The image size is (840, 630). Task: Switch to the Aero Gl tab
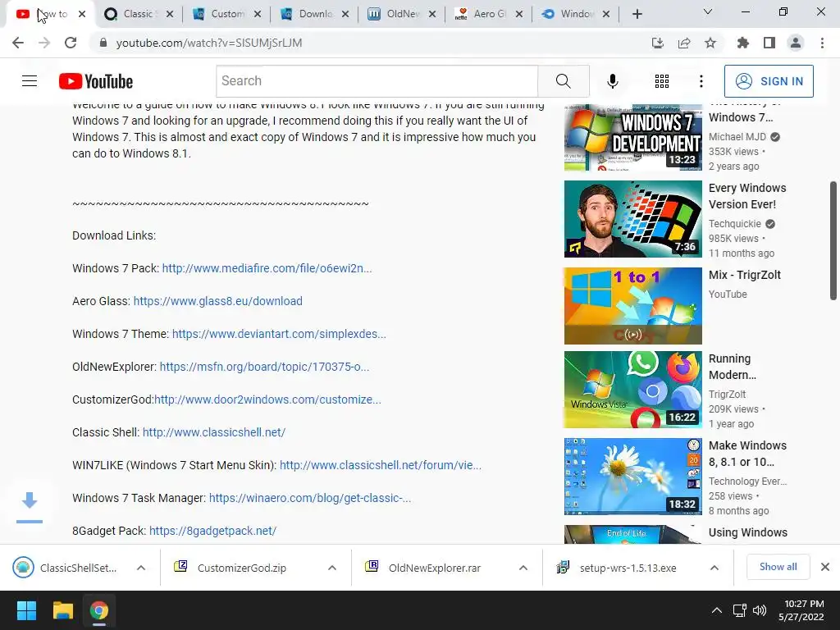click(490, 14)
